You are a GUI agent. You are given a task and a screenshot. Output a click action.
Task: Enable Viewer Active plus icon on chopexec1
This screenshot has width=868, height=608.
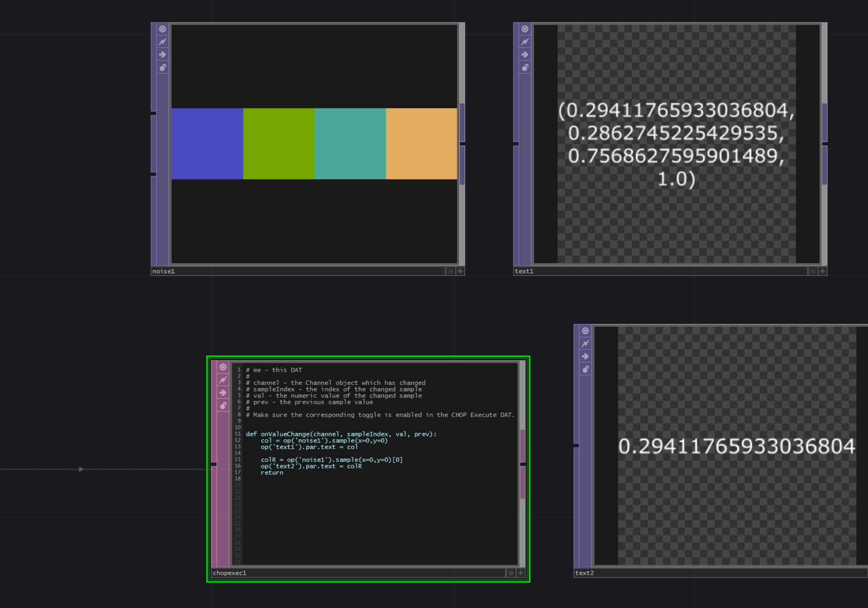pos(521,573)
